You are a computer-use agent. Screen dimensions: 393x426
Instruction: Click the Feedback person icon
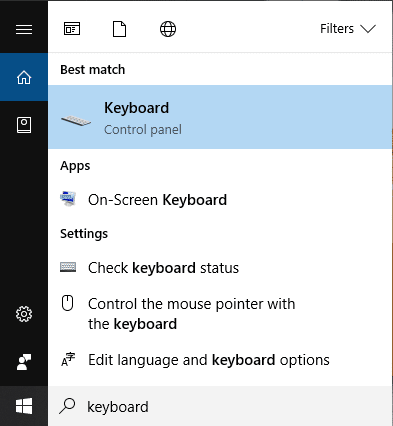click(x=24, y=362)
